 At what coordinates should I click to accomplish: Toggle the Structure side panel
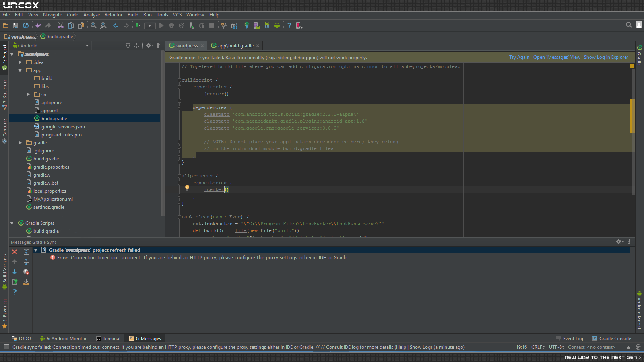4,94
